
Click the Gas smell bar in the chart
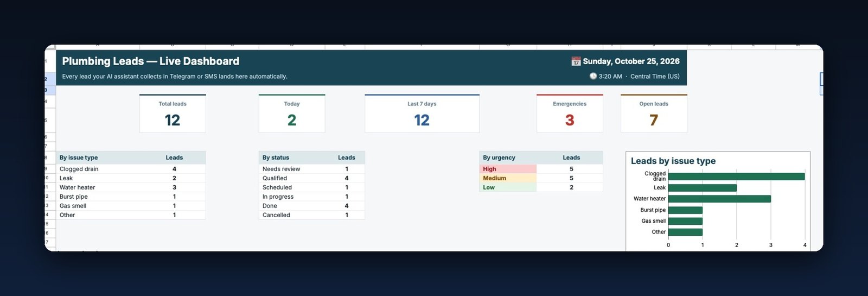(x=685, y=221)
